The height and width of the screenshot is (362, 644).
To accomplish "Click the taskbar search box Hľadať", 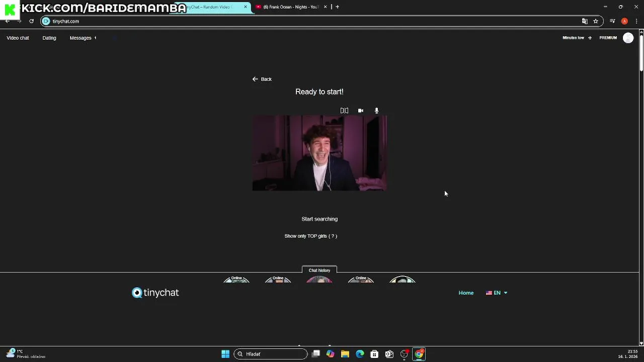I will 271,354.
